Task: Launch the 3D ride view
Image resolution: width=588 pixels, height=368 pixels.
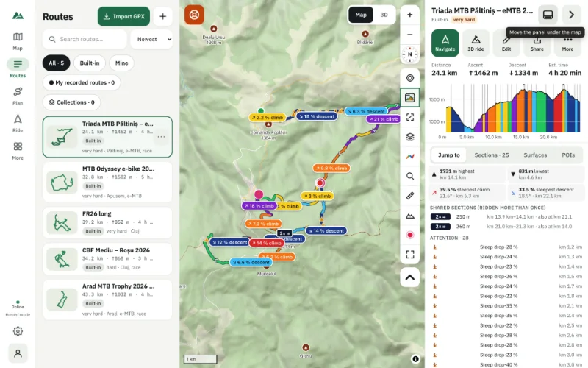Action: click(x=476, y=43)
